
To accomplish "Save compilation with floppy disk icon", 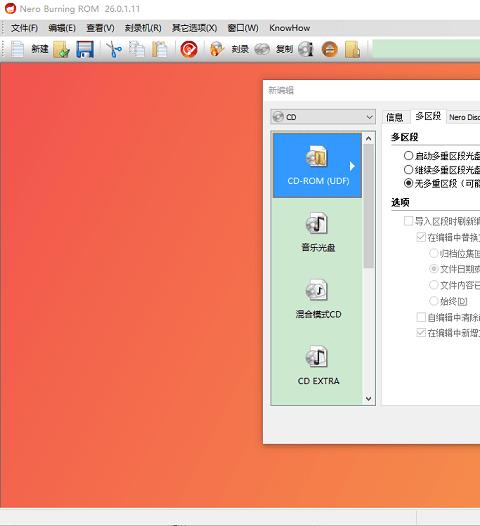I will point(85,49).
